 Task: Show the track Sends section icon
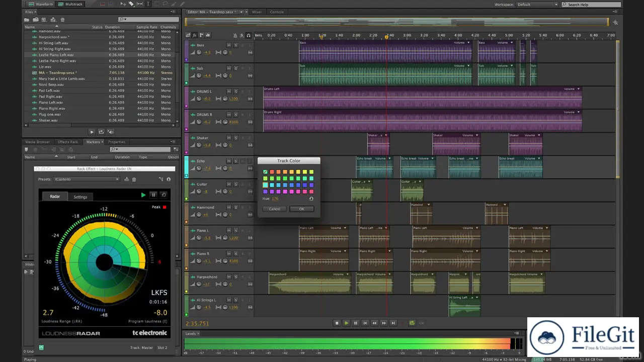click(x=201, y=35)
